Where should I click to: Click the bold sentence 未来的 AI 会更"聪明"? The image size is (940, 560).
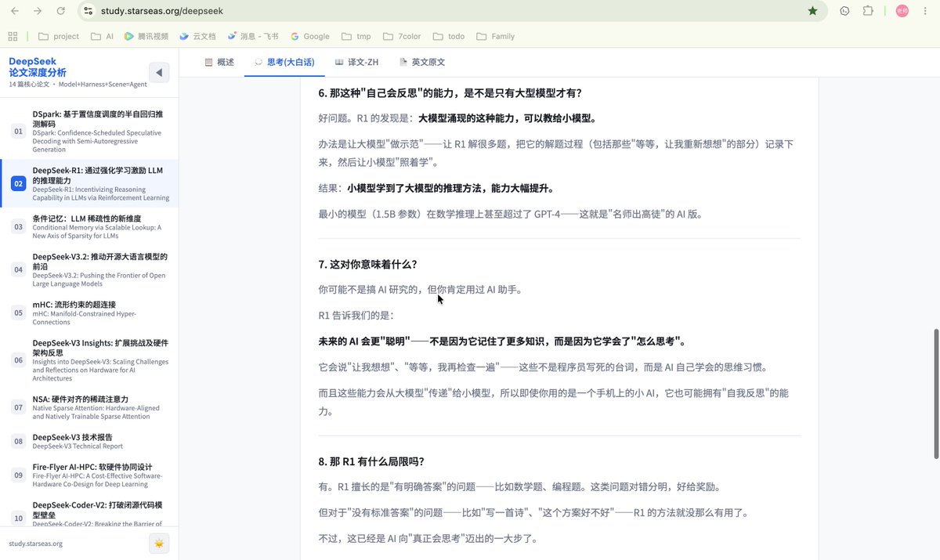tap(503, 341)
